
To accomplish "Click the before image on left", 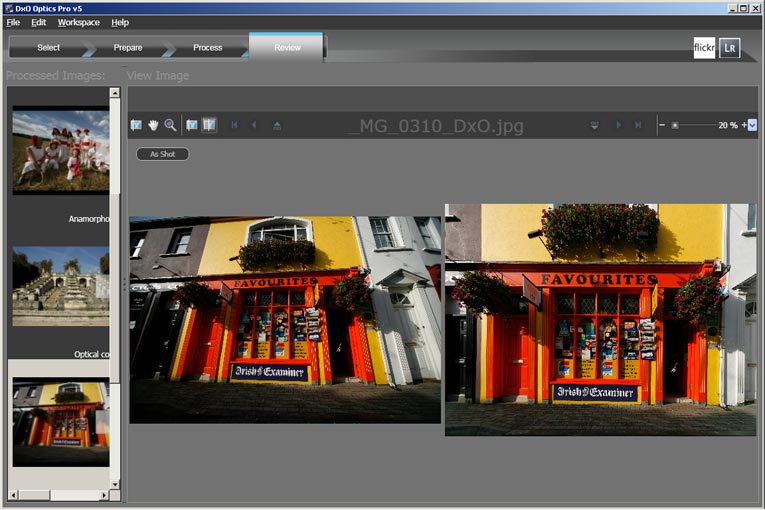I will pos(285,320).
